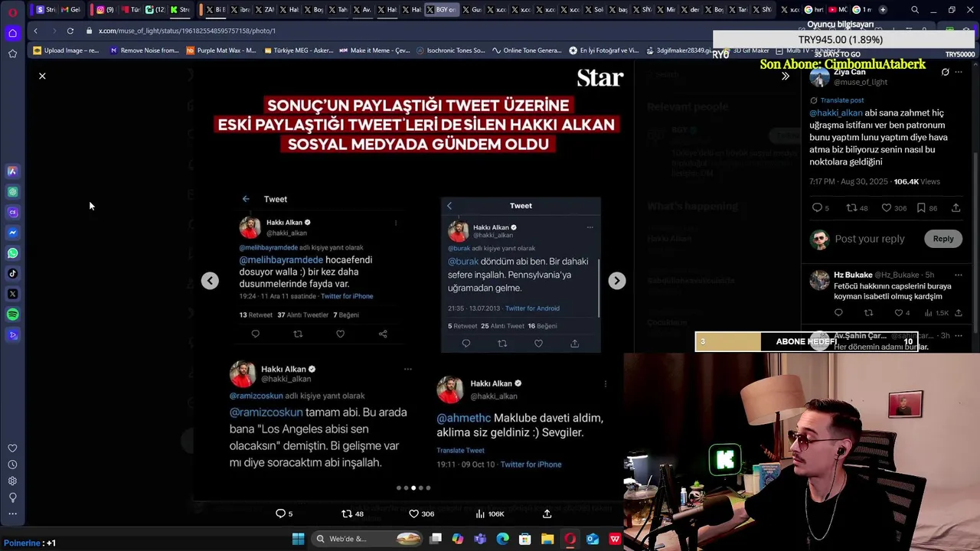Viewport: 980px width, 551px height.
Task: Open Outlook from taskbar
Action: click(x=593, y=539)
